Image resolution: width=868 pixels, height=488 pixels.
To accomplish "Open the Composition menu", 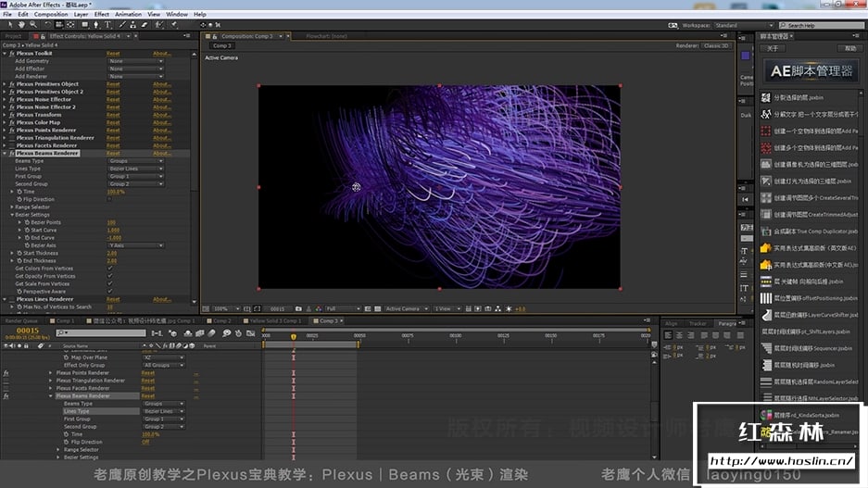I will (51, 15).
